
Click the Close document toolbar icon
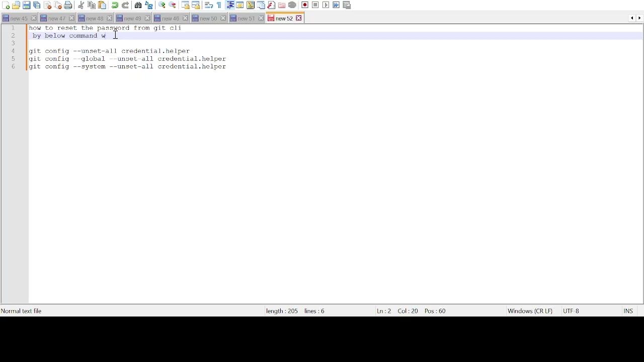(48, 5)
